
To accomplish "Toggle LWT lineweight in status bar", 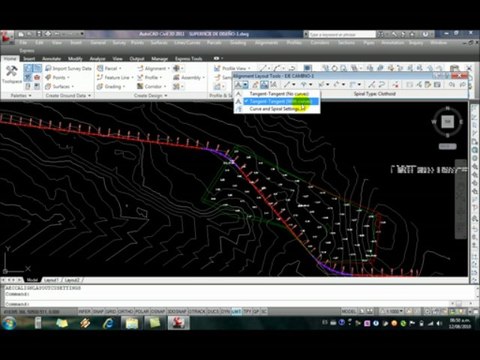I will pos(236,311).
